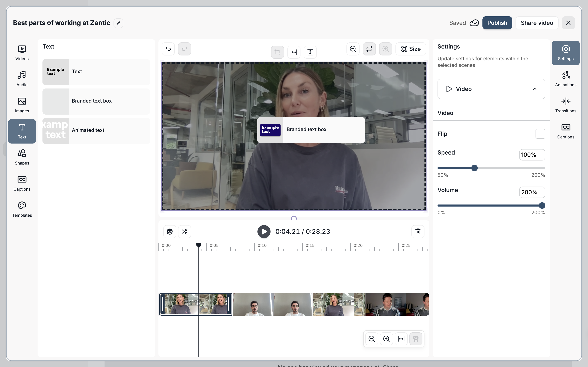The image size is (588, 367).
Task: Open the Transitions panel
Action: click(x=565, y=105)
